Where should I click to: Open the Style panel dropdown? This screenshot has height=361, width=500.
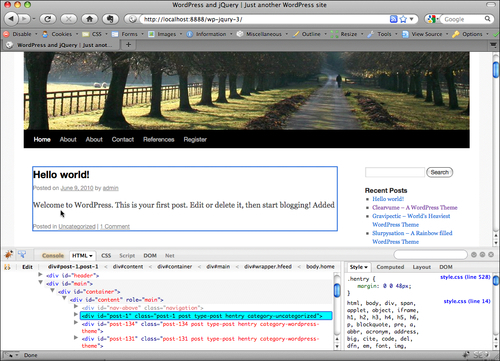[358, 267]
